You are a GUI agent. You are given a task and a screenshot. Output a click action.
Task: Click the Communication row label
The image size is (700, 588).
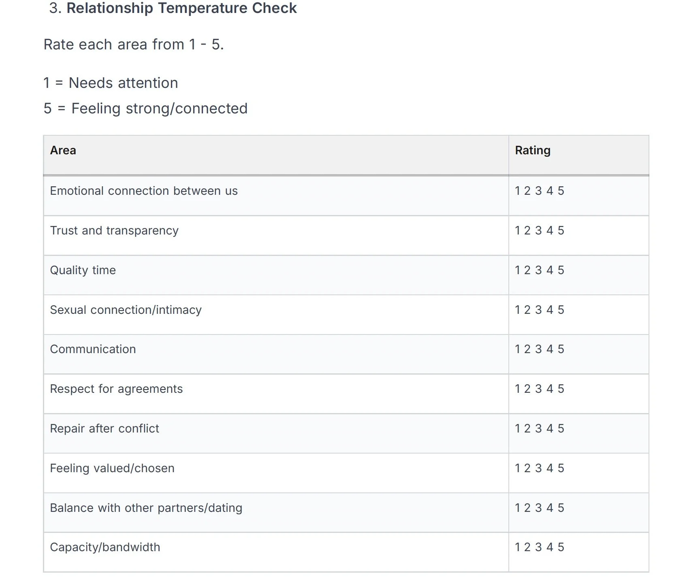click(x=93, y=349)
